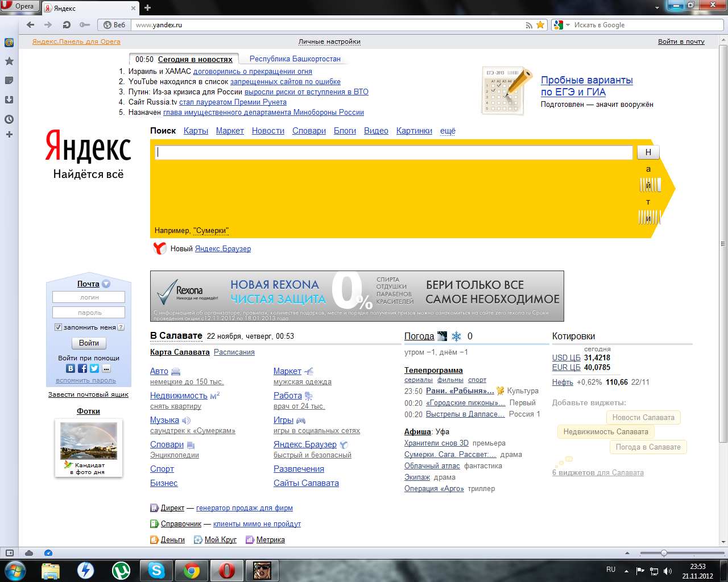Viewport: 728px width, 582px height.
Task: Select the 'Сегодня в новостях' news tab
Action: coord(195,59)
